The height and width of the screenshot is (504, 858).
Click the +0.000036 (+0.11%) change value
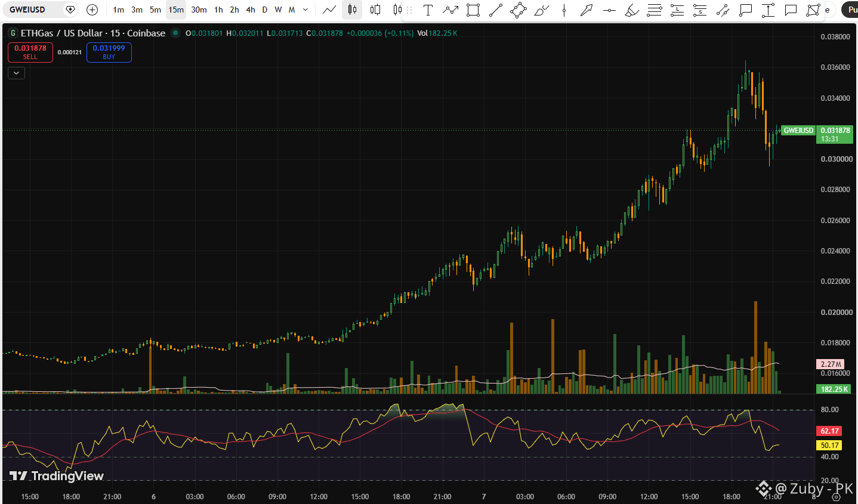pyautogui.click(x=379, y=33)
